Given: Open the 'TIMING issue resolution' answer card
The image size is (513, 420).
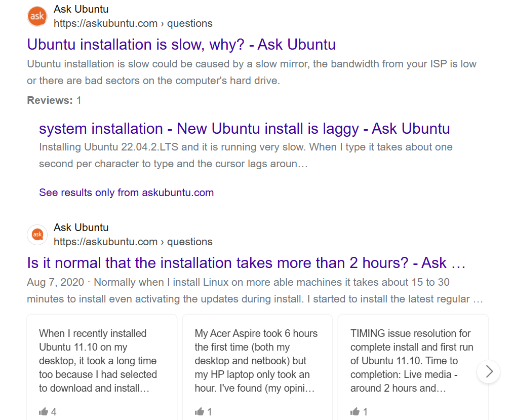Looking at the screenshot, I should 413,367.
